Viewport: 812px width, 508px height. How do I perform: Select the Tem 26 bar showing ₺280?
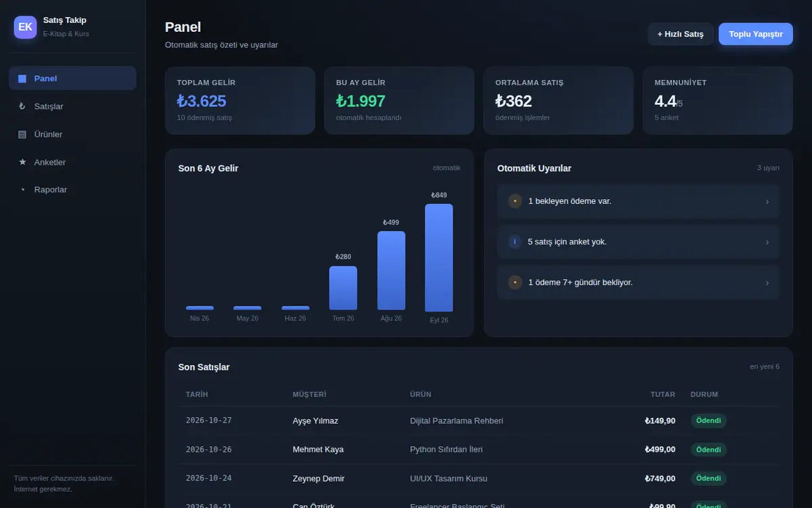(x=343, y=288)
